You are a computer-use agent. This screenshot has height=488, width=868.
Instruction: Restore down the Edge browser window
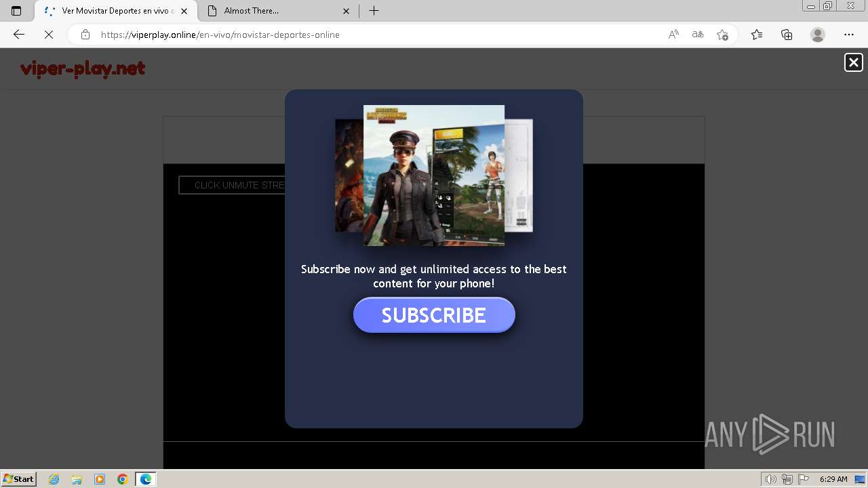(827, 6)
